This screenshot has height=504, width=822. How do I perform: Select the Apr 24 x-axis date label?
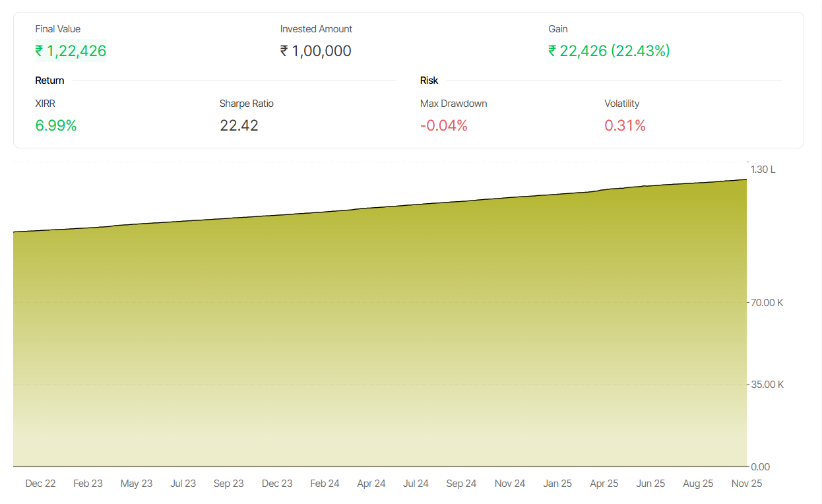click(371, 484)
